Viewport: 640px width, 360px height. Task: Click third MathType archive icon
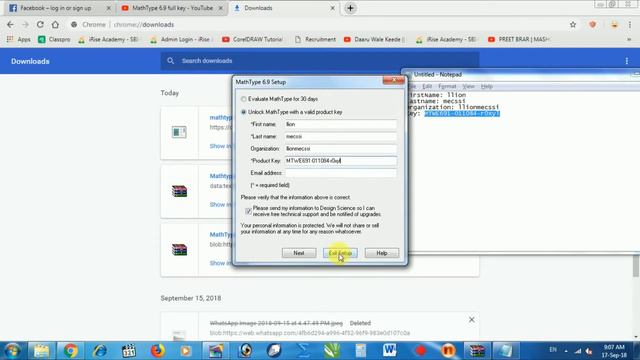click(x=179, y=249)
